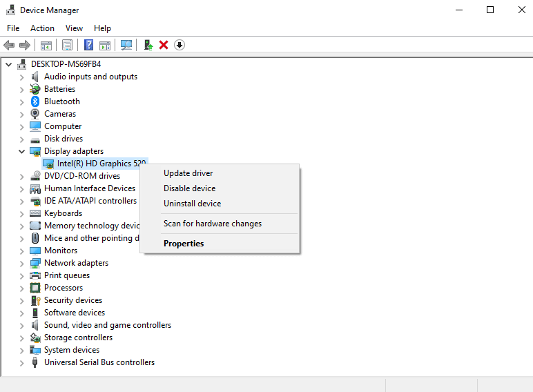The image size is (533, 392).
Task: Click the Batteries category icon
Action: tap(35, 89)
